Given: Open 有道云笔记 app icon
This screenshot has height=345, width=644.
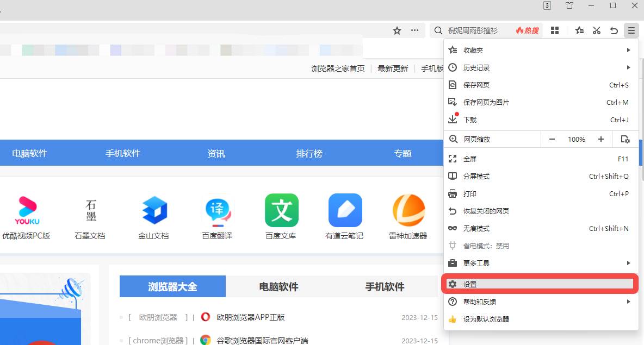Looking at the screenshot, I should click(x=345, y=210).
